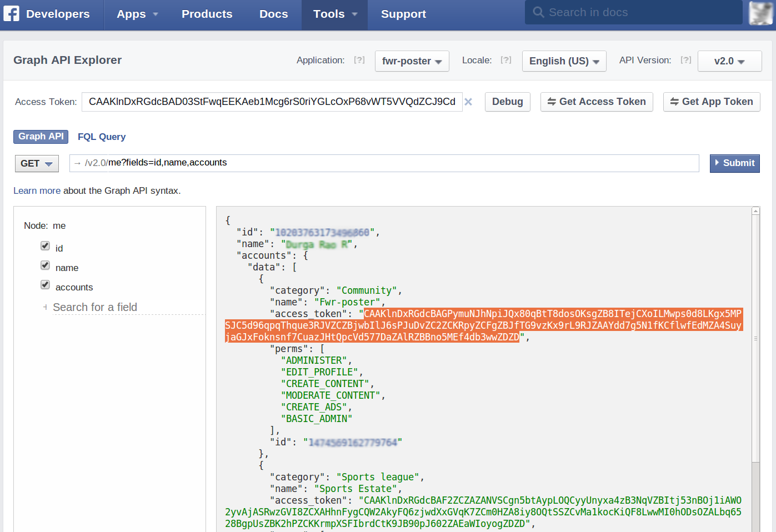
Task: Uncheck the name field checkbox
Action: 45,265
